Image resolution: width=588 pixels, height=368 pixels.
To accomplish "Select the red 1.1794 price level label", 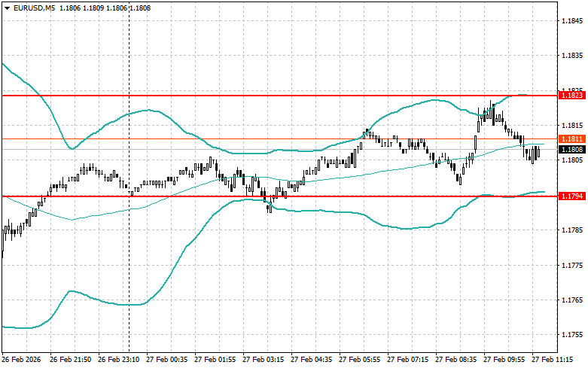I will click(x=572, y=196).
